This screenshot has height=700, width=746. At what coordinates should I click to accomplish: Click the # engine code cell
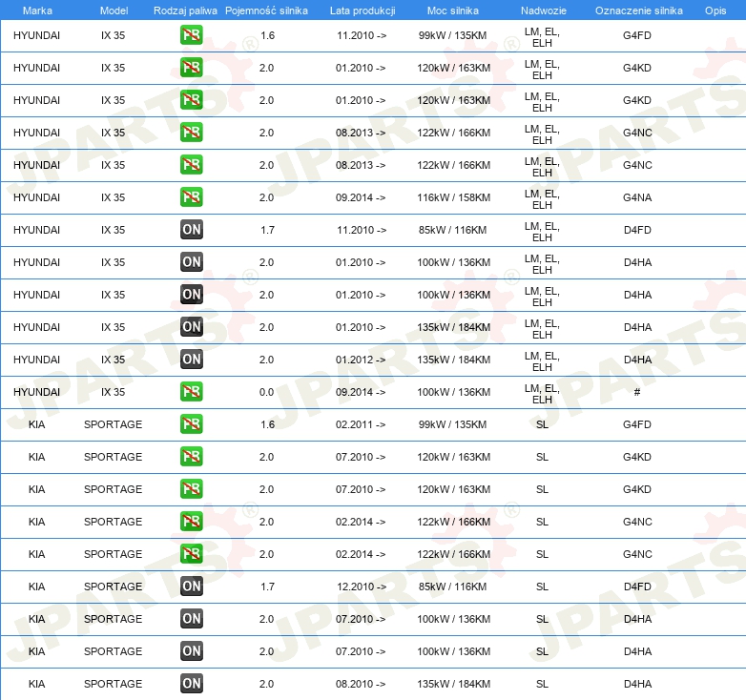637,392
